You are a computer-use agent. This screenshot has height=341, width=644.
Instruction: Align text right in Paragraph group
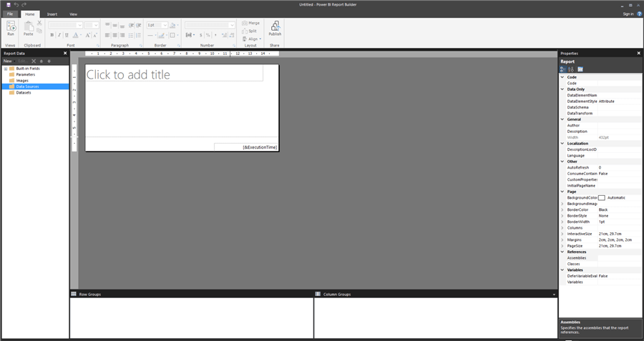(122, 35)
